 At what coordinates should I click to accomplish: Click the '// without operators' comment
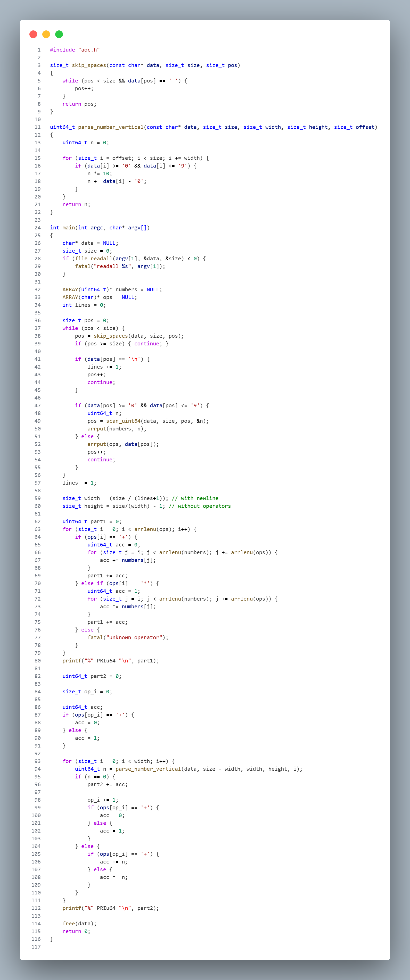(x=200, y=506)
